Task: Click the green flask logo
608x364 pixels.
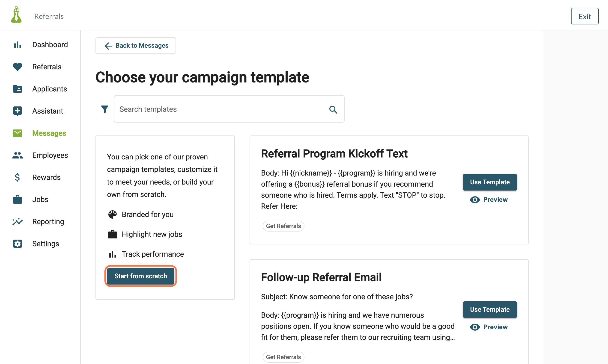Action: [x=16, y=15]
